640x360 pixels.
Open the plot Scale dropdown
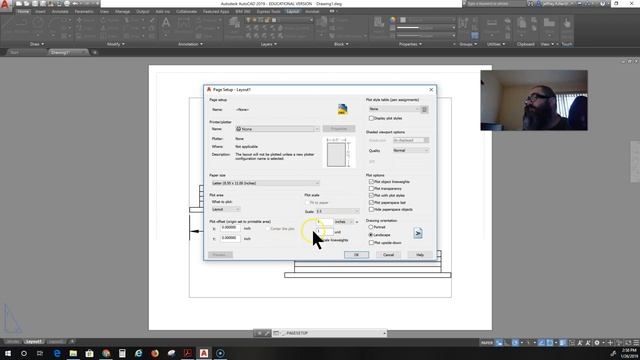pos(337,211)
